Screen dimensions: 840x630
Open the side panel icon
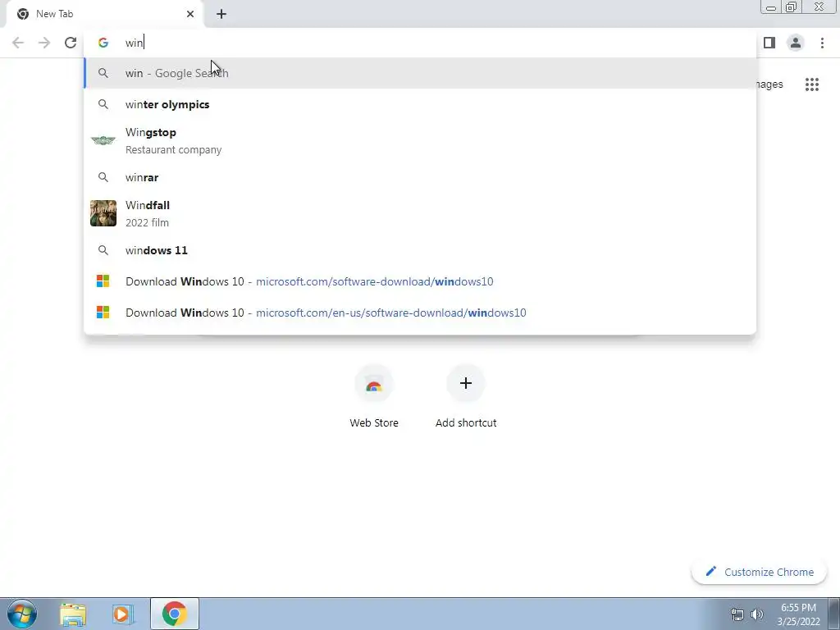tap(769, 43)
